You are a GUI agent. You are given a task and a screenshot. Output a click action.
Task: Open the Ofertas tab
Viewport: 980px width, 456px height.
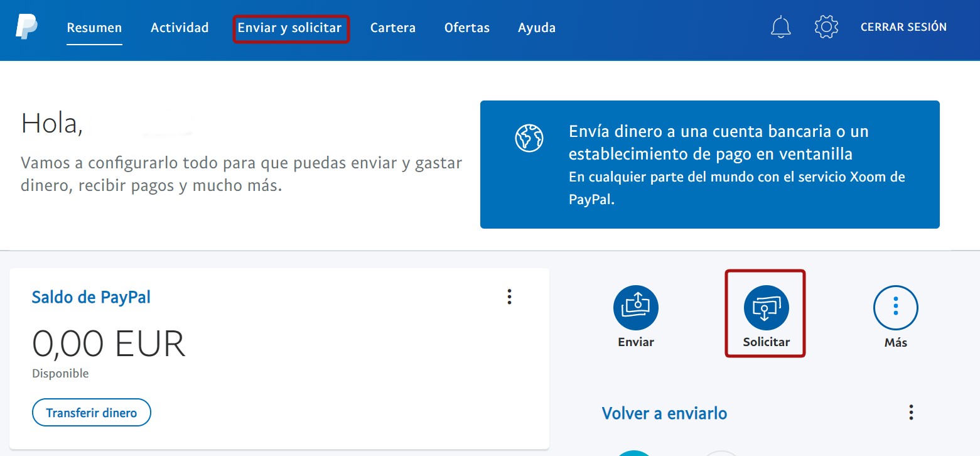[467, 28]
